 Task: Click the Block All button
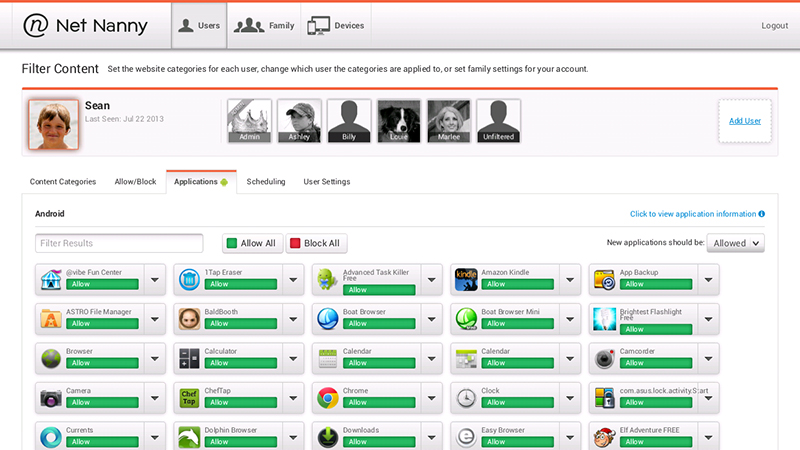(316, 243)
